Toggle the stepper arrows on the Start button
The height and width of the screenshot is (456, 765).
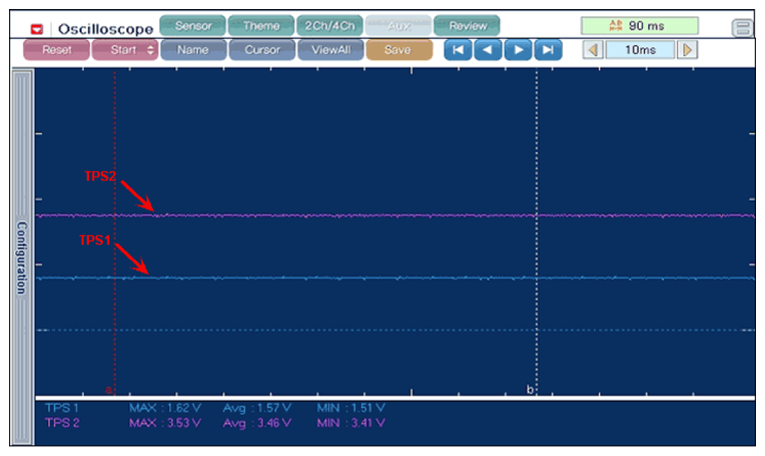(x=150, y=50)
